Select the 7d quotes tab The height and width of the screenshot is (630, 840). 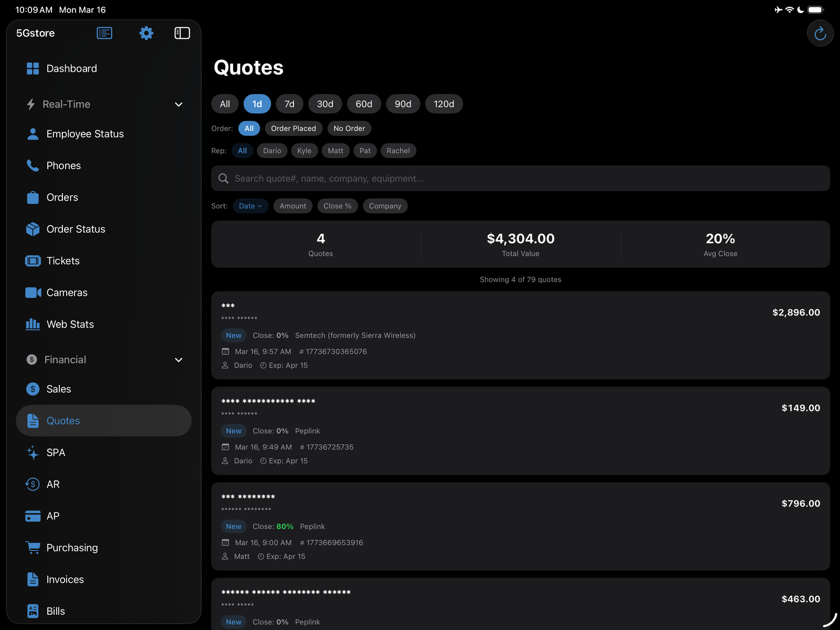tap(289, 103)
